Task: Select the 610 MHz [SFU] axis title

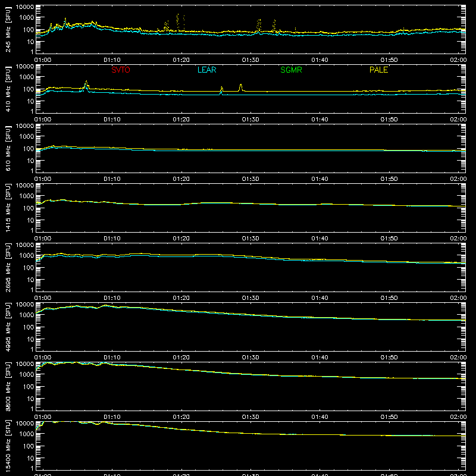Action: tap(8, 148)
